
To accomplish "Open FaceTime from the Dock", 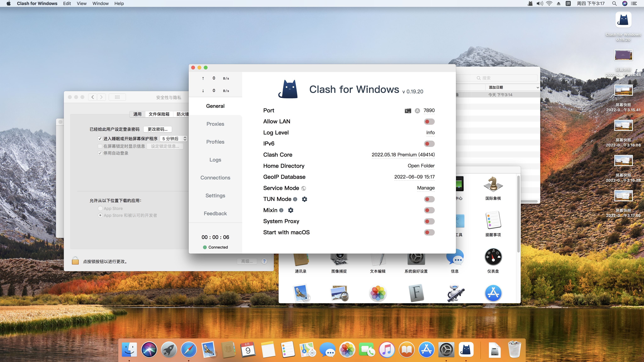I will coord(367,349).
